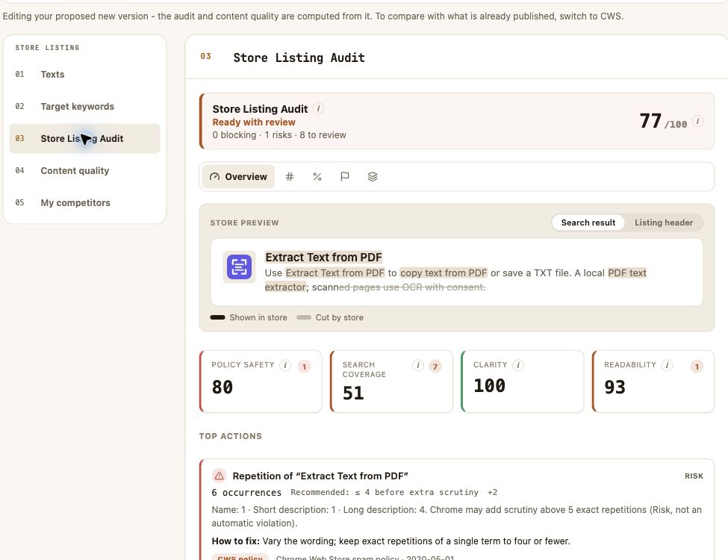Viewport: 728px width, 560px height.
Task: Select Store Listing Audit in sidebar
Action: (x=84, y=138)
